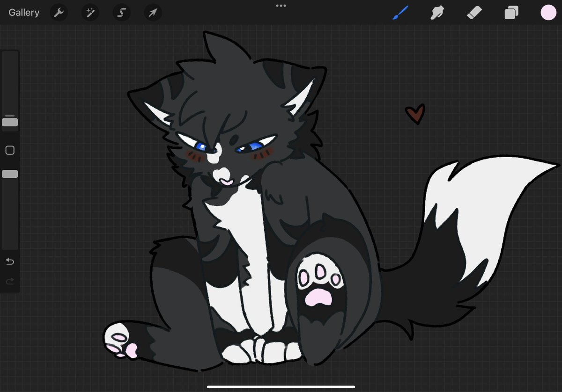Undo the last stroke
This screenshot has height=392, width=562.
pyautogui.click(x=10, y=261)
